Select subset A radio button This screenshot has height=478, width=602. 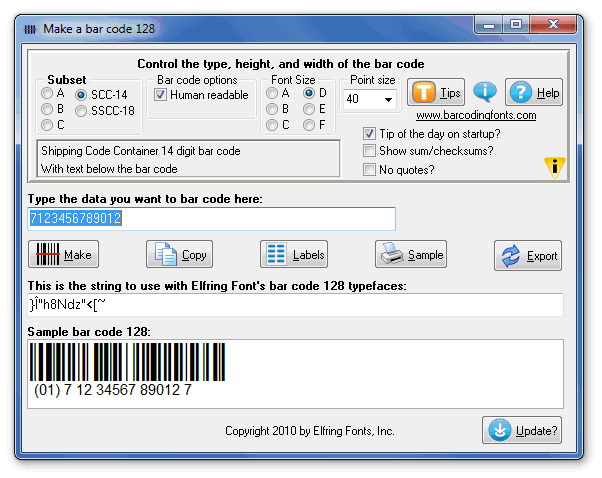point(47,93)
